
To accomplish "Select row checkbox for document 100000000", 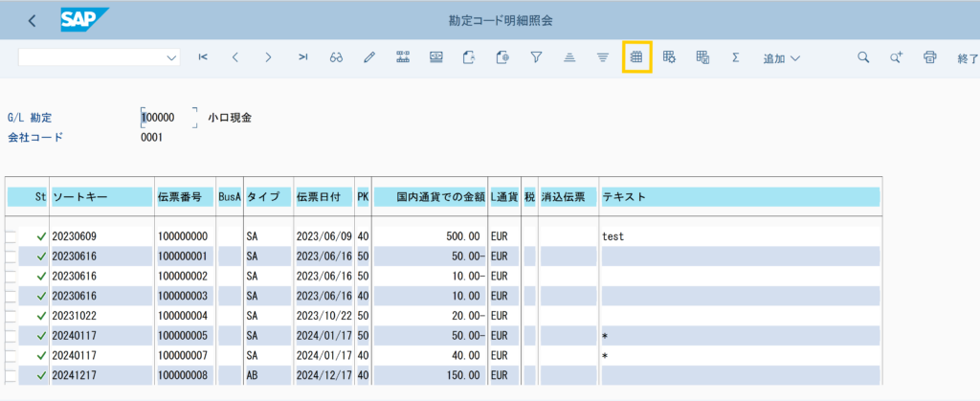I will coord(11,236).
